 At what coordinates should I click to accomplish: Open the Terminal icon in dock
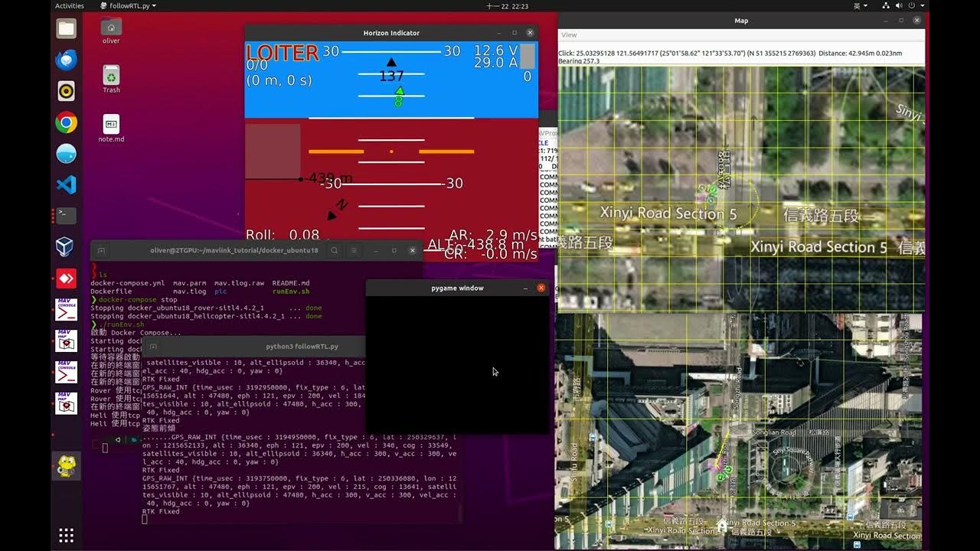pyautogui.click(x=66, y=216)
